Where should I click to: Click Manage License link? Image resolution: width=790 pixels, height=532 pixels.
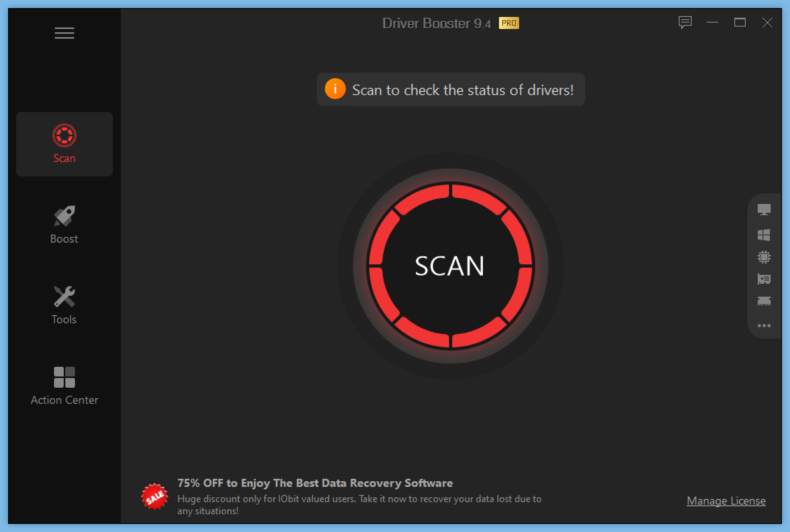726,501
